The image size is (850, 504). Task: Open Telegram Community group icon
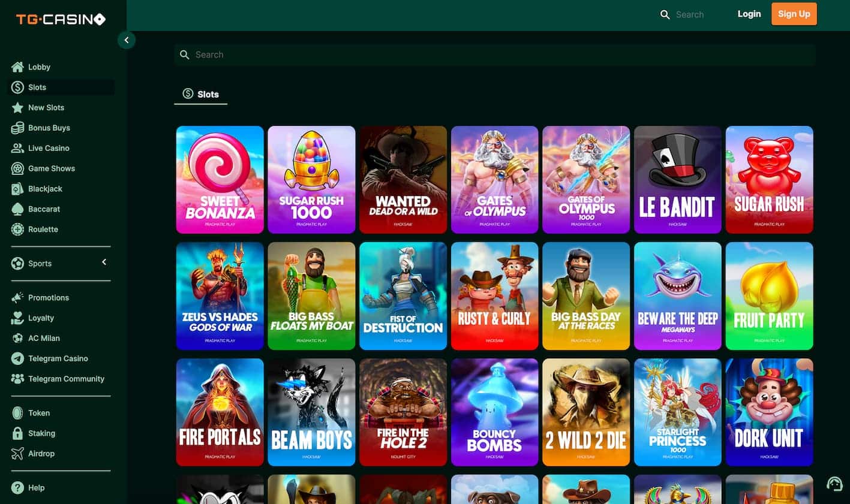17,379
